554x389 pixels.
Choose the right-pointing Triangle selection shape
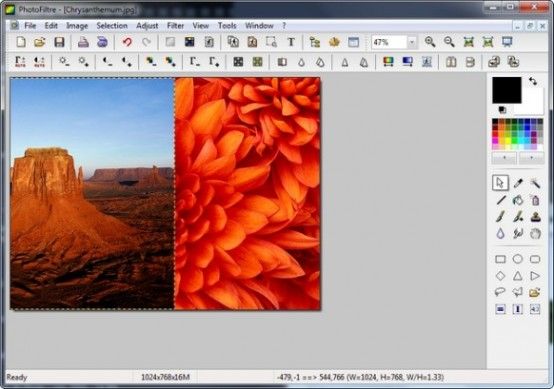[x=535, y=276]
